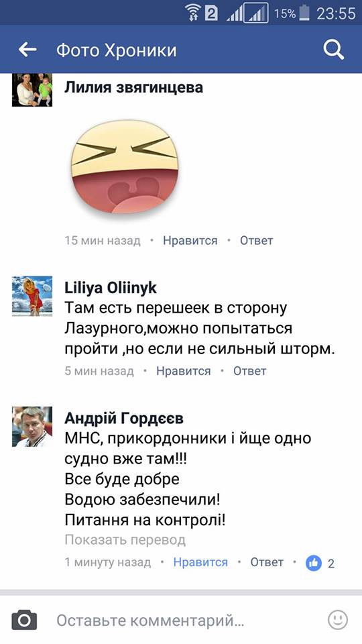Viewport: 362px width, 644px height.
Task: Tap the Wi-Fi status bar icon
Action: tap(193, 13)
